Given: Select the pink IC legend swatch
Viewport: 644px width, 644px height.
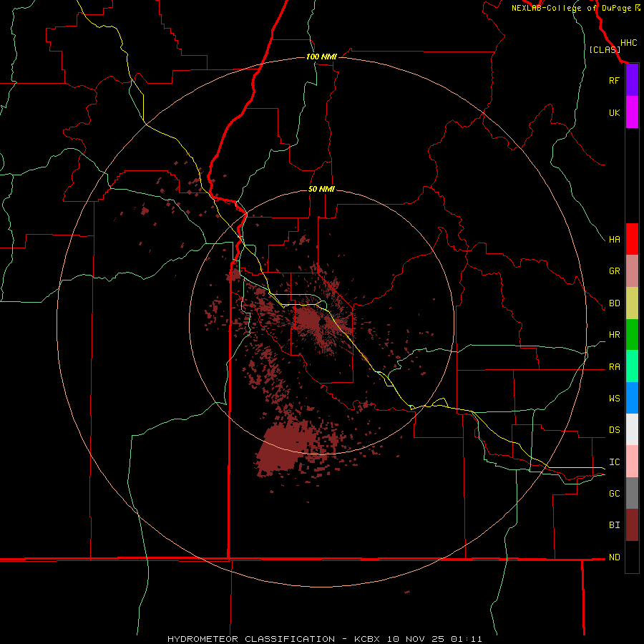Looking at the screenshot, I should pyautogui.click(x=632, y=462).
